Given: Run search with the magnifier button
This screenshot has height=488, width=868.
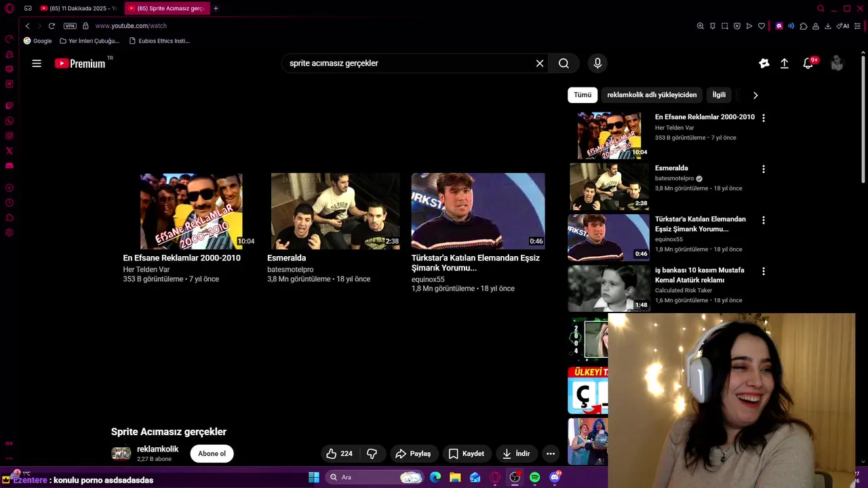Looking at the screenshot, I should (x=564, y=63).
